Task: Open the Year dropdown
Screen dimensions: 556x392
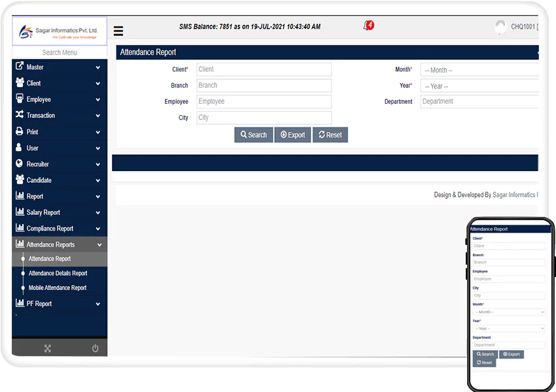Action: pyautogui.click(x=479, y=86)
